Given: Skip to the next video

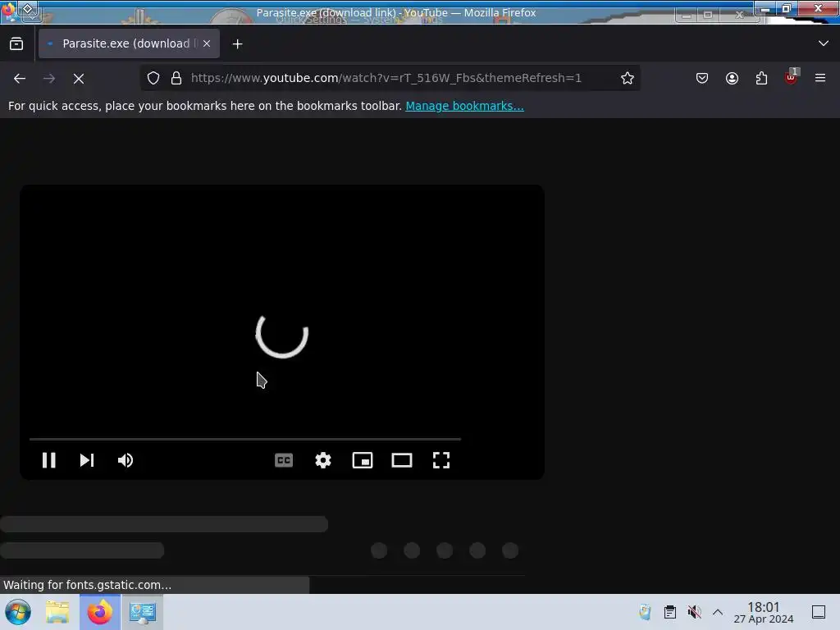Looking at the screenshot, I should click(87, 460).
